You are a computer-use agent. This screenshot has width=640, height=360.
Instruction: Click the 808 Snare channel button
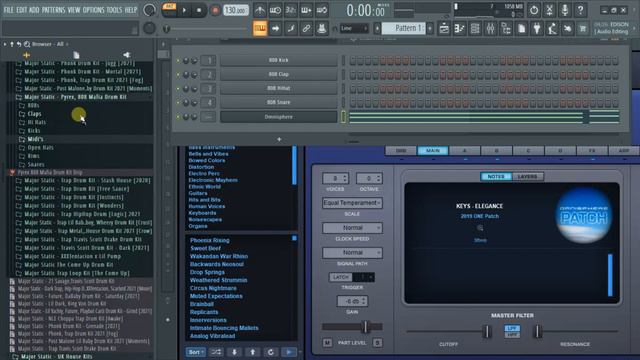[x=278, y=103]
